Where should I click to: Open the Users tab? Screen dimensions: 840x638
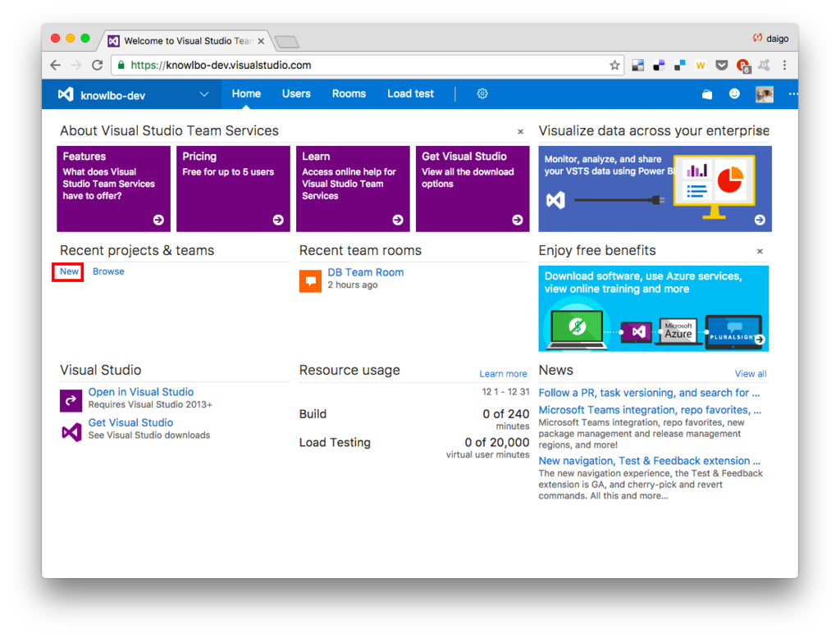click(x=296, y=93)
